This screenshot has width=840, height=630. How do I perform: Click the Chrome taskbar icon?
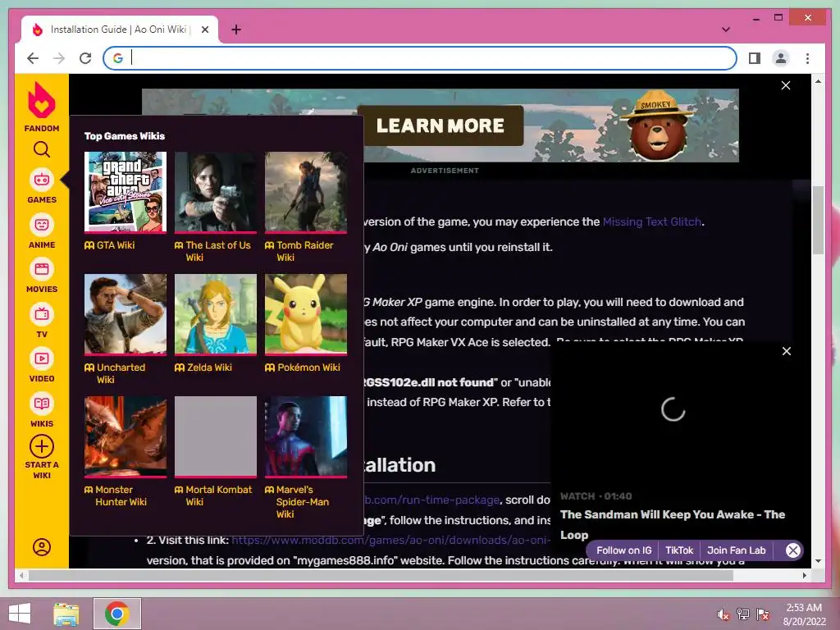(x=116, y=614)
